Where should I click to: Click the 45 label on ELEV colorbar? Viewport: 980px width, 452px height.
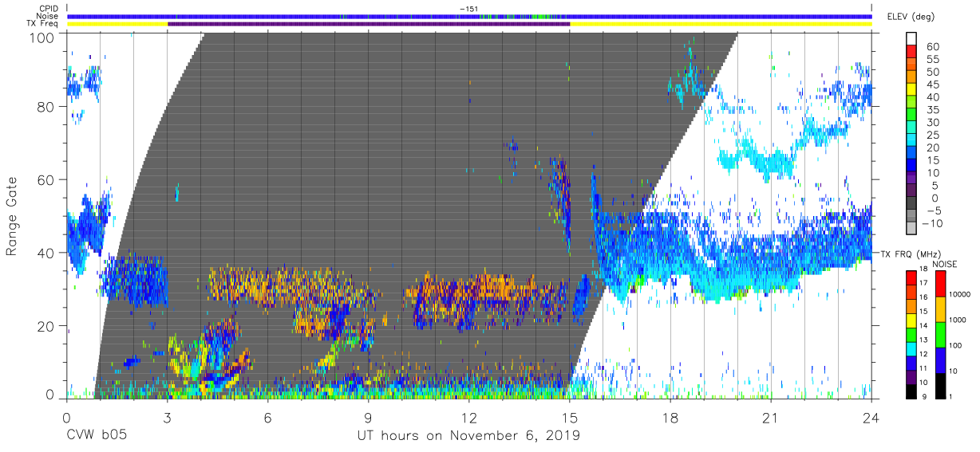point(933,85)
